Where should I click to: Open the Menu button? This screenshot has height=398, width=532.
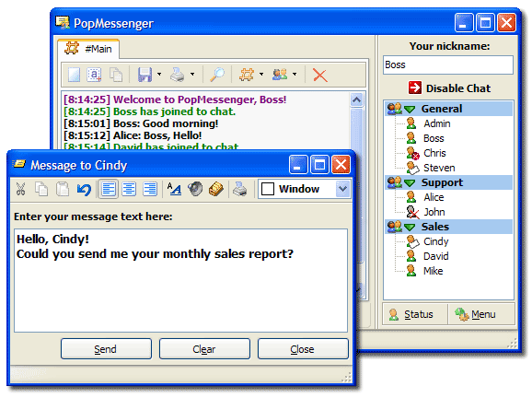(x=481, y=314)
